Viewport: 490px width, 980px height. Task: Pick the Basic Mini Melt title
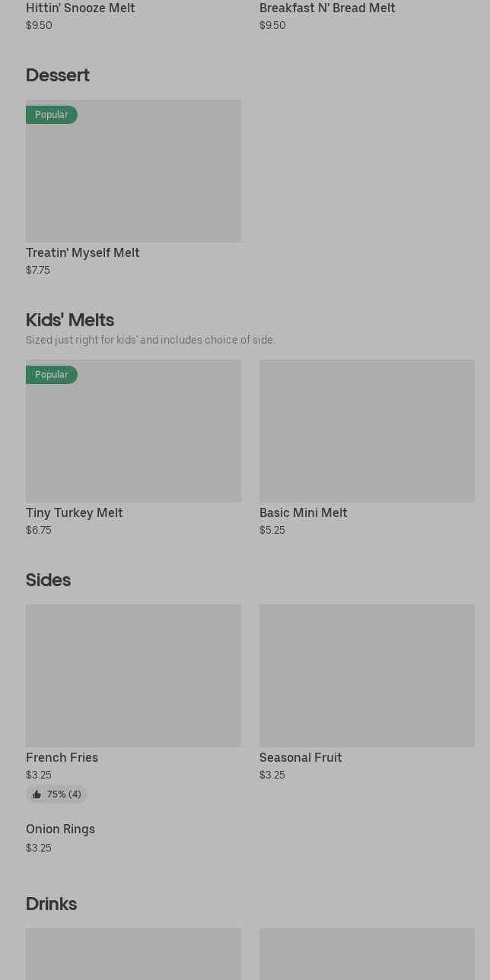304,512
